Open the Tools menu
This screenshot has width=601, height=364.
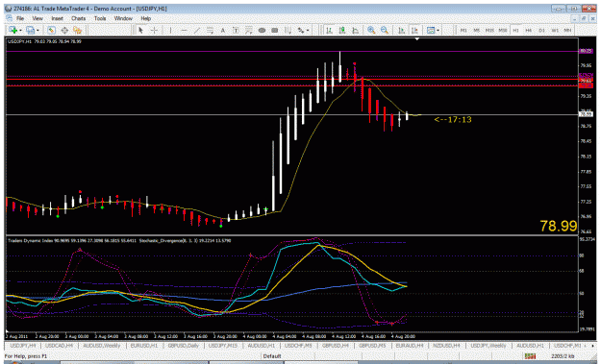pyautogui.click(x=100, y=18)
